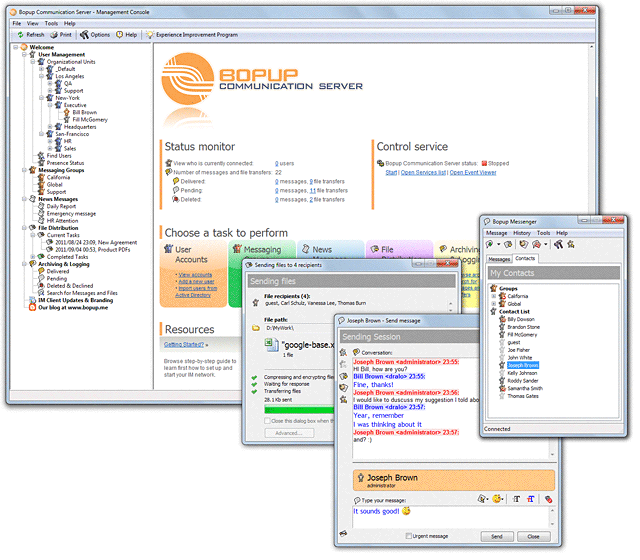Click the Our blog RSS icon in tree
Screen dimensions: 640x560
[33, 308]
